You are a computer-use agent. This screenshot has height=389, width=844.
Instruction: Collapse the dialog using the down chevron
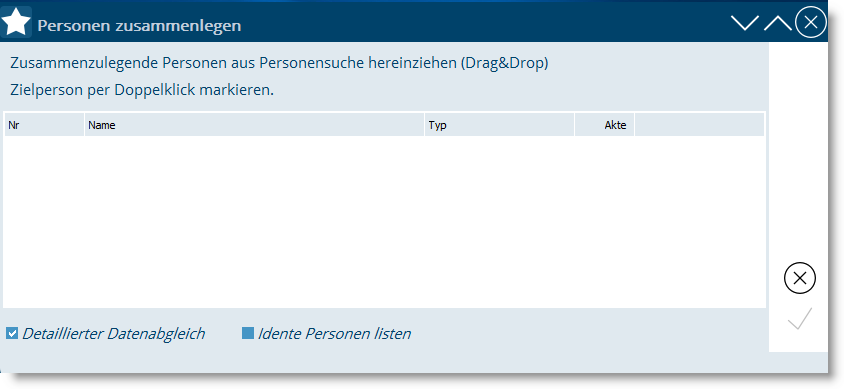coord(744,23)
